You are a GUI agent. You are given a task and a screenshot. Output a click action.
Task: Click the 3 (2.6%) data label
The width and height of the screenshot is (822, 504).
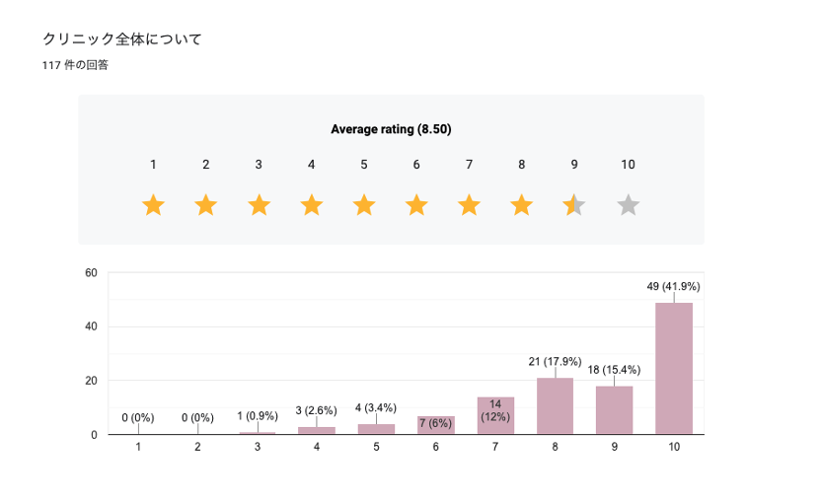[317, 410]
